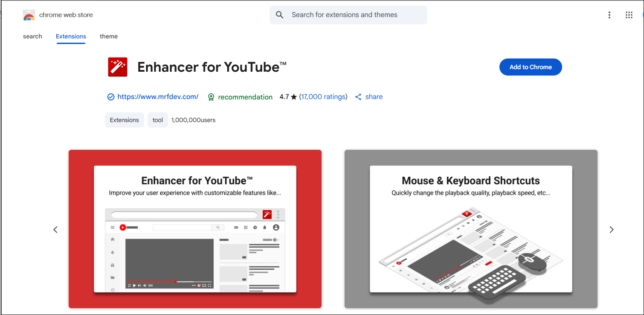
Task: Open the Mouse & Keyboard Shortcuts screenshot
Action: [x=471, y=229]
